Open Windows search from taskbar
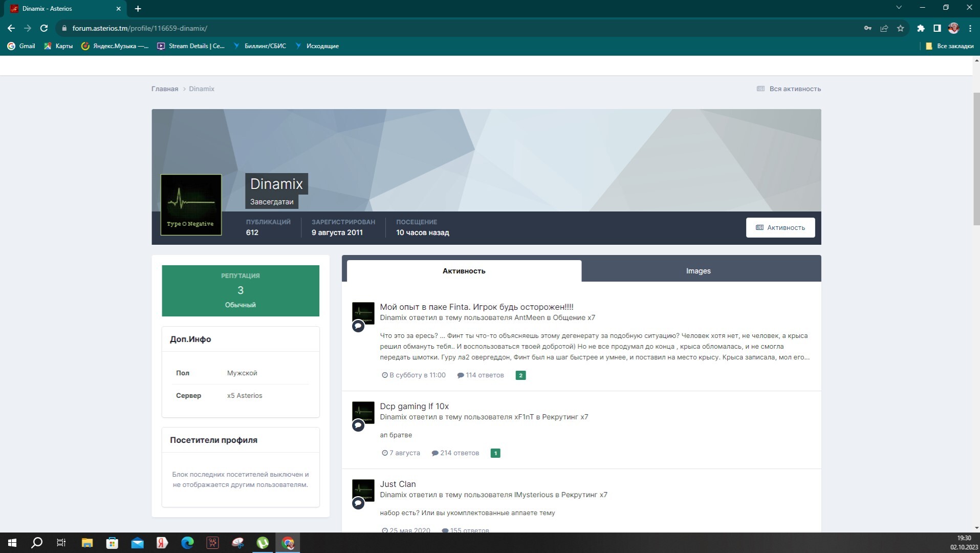The image size is (980, 553). (36, 543)
